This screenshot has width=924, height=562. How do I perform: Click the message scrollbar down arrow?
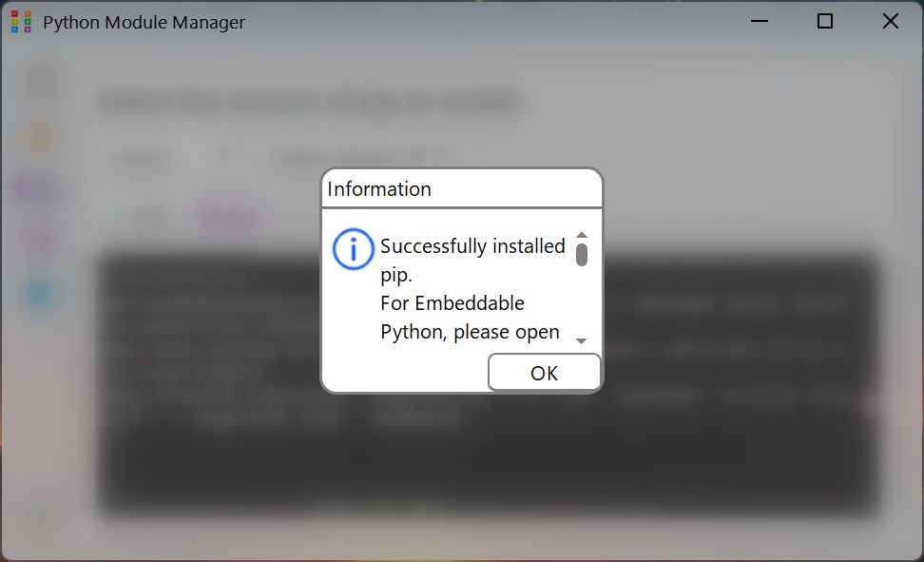click(582, 340)
